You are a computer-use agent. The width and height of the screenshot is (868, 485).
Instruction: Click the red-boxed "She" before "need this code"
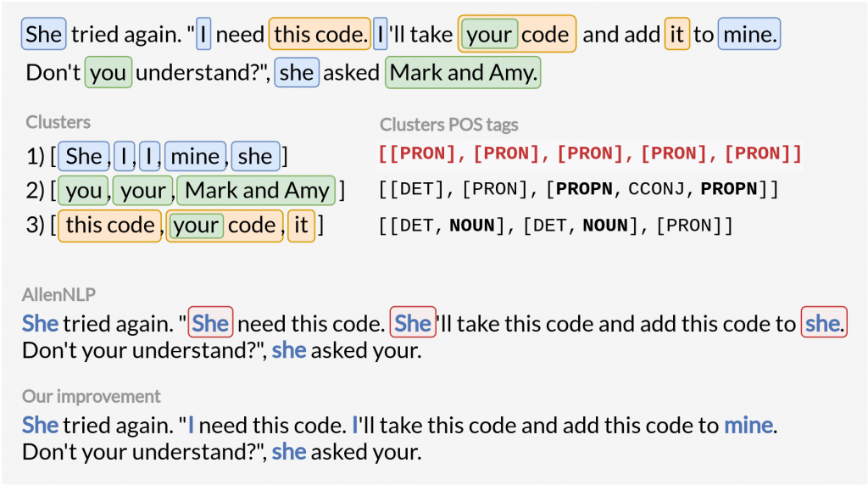tap(210, 323)
